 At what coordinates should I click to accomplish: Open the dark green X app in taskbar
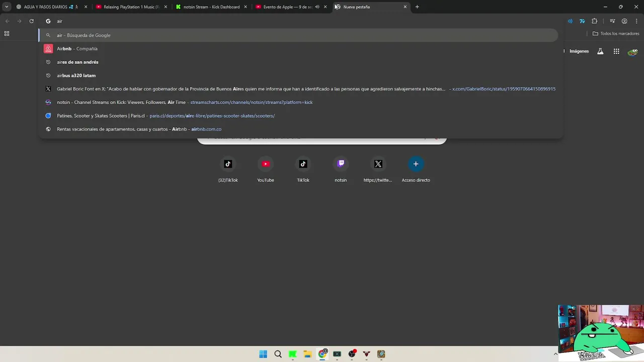337,354
